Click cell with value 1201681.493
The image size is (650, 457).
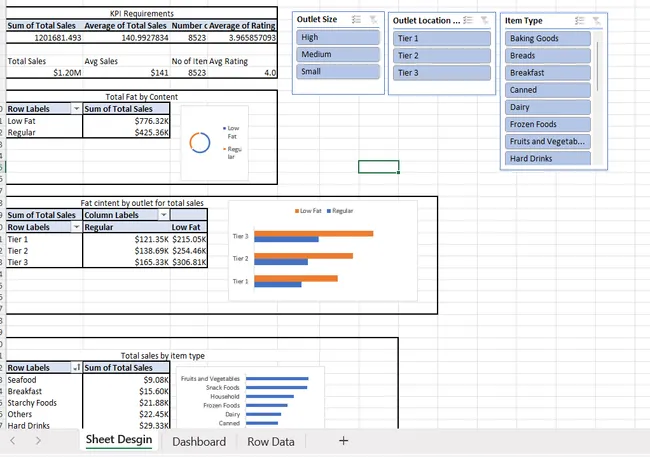coord(44,38)
